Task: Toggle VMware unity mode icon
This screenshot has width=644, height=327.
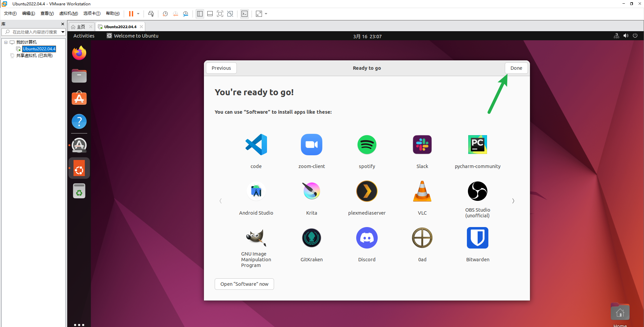Action: [230, 14]
